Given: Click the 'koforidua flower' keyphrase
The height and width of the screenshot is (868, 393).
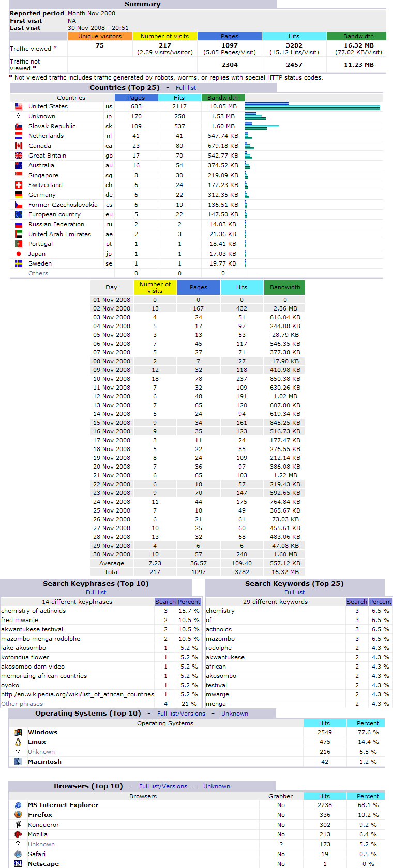Looking at the screenshot, I should 25,657.
